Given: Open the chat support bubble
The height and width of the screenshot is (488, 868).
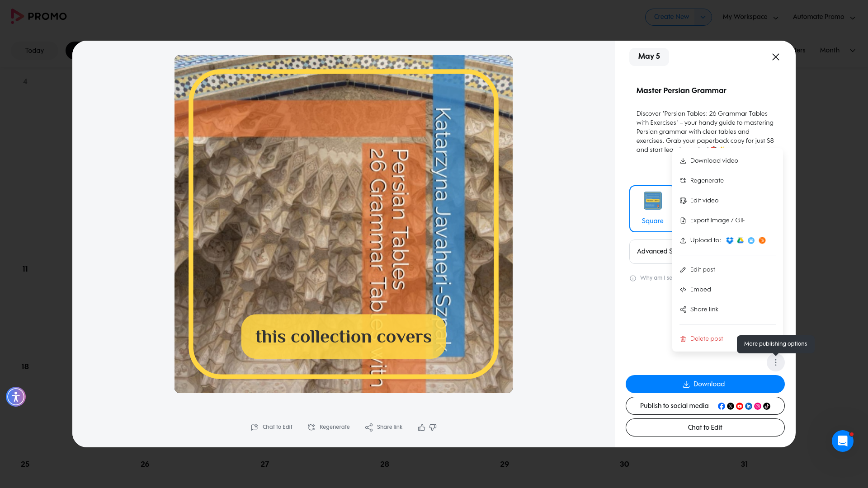Looking at the screenshot, I should point(843,441).
